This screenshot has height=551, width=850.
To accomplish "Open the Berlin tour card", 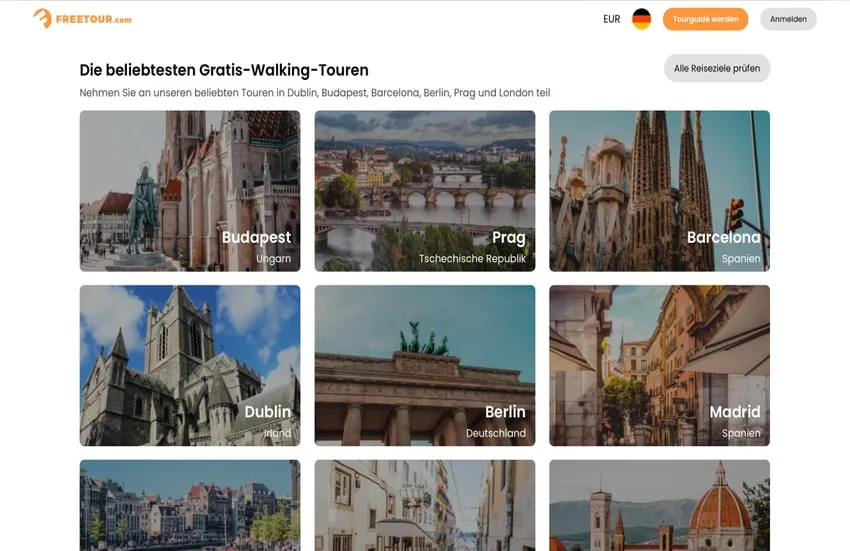I will click(x=425, y=366).
